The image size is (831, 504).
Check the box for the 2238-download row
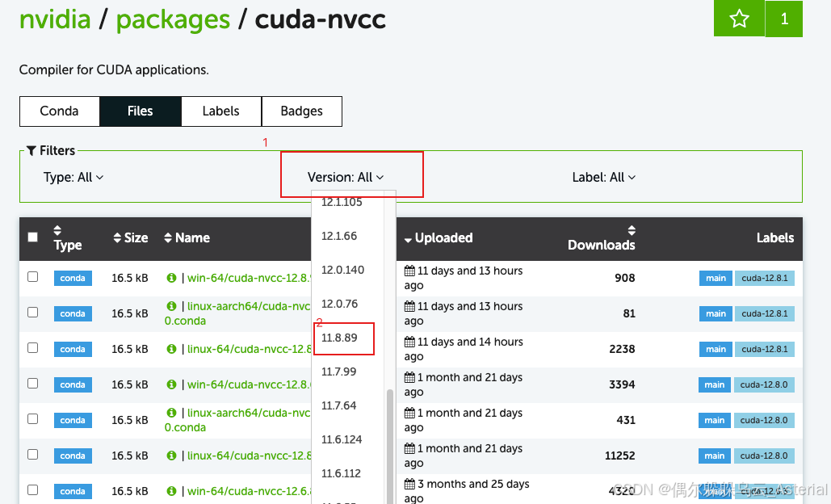33,347
